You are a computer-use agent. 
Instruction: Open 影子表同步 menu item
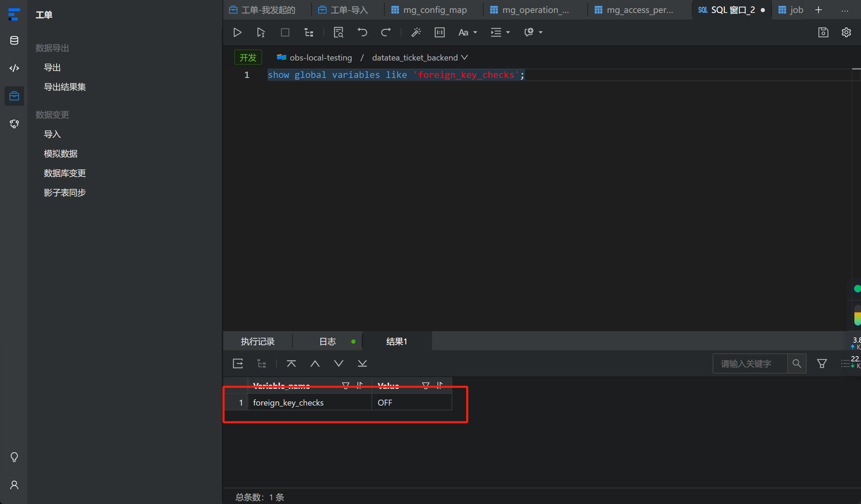(65, 193)
